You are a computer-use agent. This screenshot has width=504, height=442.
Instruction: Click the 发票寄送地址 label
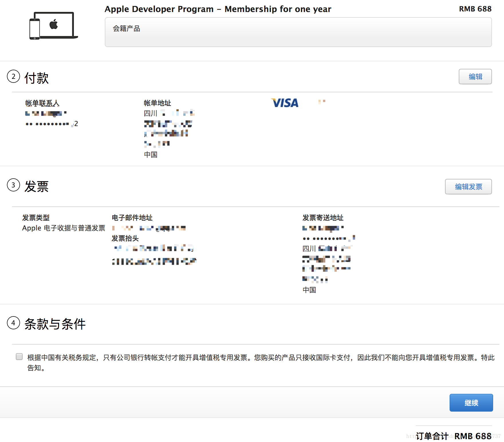point(323,218)
